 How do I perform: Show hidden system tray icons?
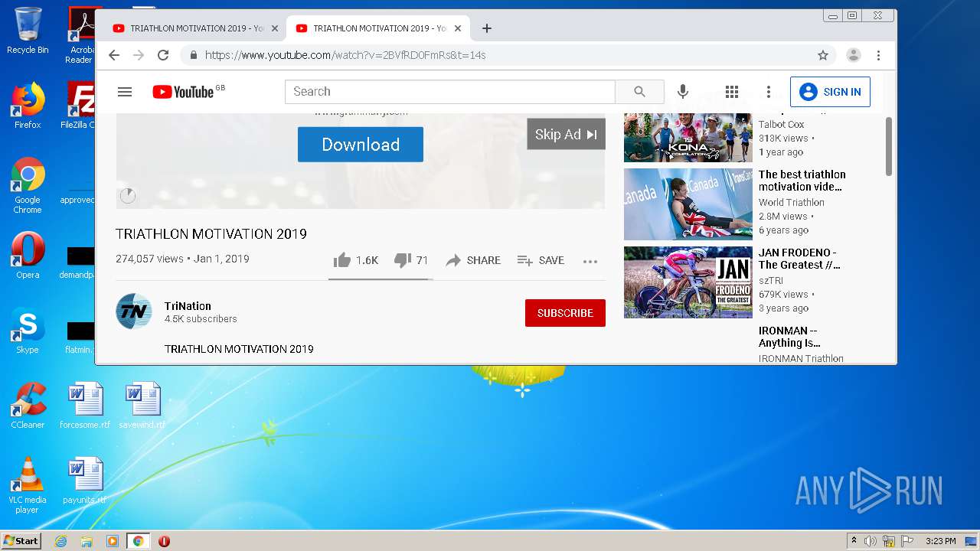(x=854, y=541)
